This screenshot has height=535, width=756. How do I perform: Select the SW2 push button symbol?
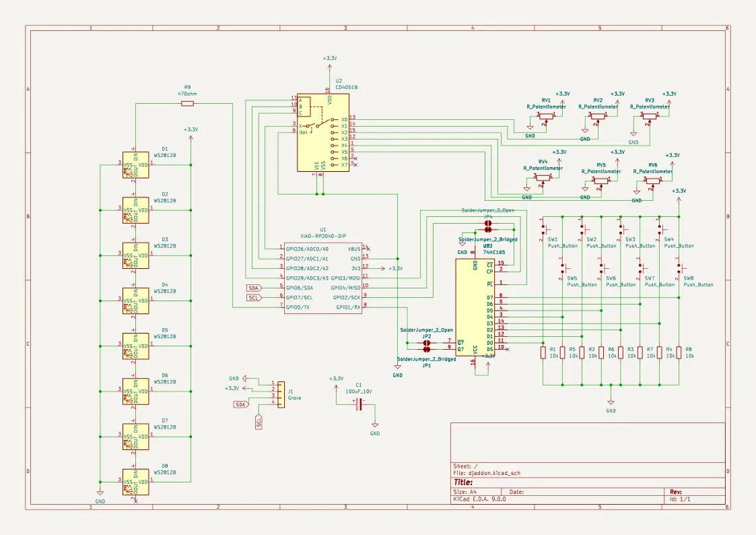pyautogui.click(x=584, y=229)
